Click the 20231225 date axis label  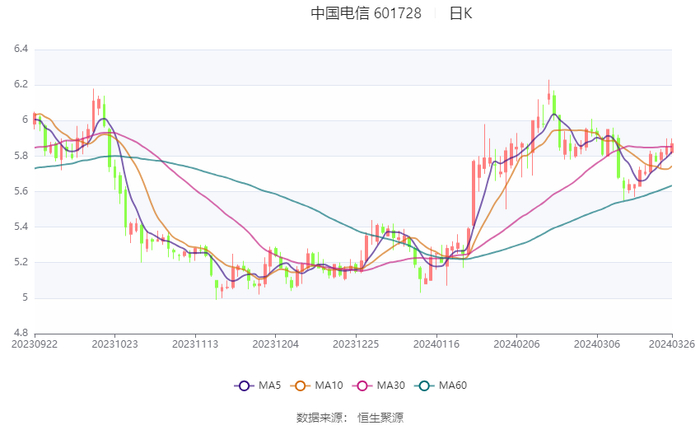tap(356, 344)
